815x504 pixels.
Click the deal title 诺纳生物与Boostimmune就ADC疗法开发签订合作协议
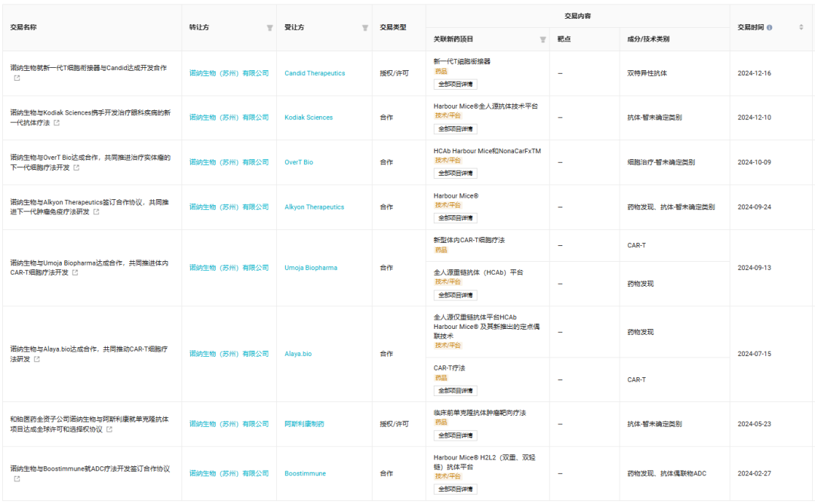90,469
